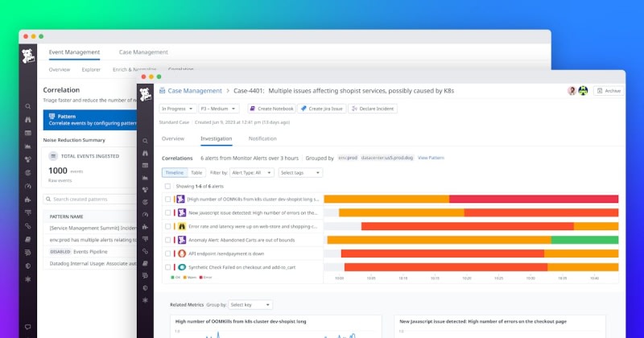Click the Search created patterns field
The height and width of the screenshot is (338, 644).
coord(85,199)
